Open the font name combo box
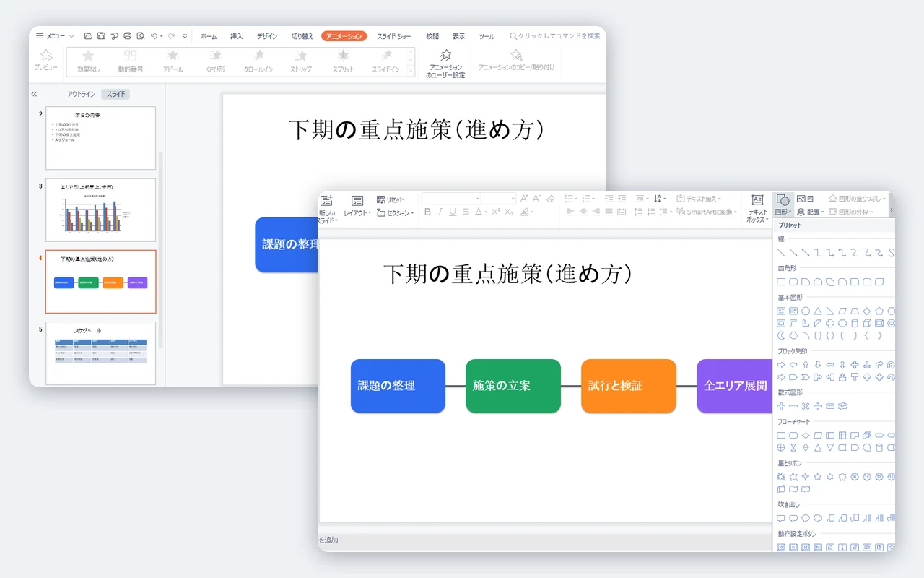This screenshot has height=578, width=924. click(451, 199)
